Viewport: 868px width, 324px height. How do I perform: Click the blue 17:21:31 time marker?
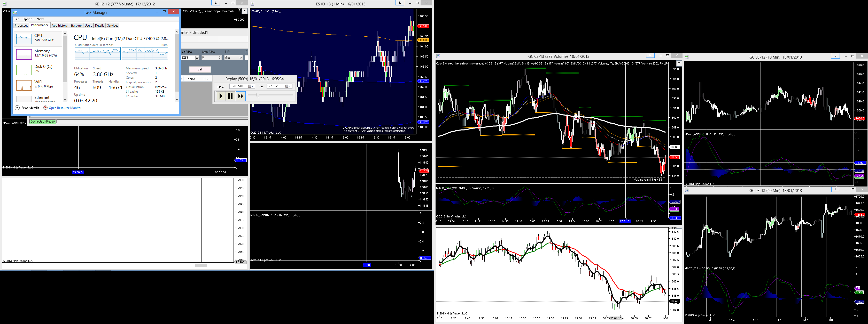tap(625, 221)
